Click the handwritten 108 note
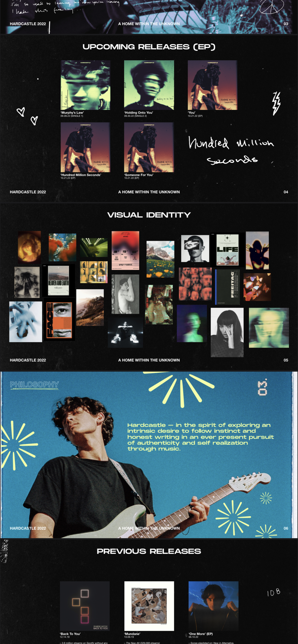The width and height of the screenshot is (298, 644). click(274, 593)
